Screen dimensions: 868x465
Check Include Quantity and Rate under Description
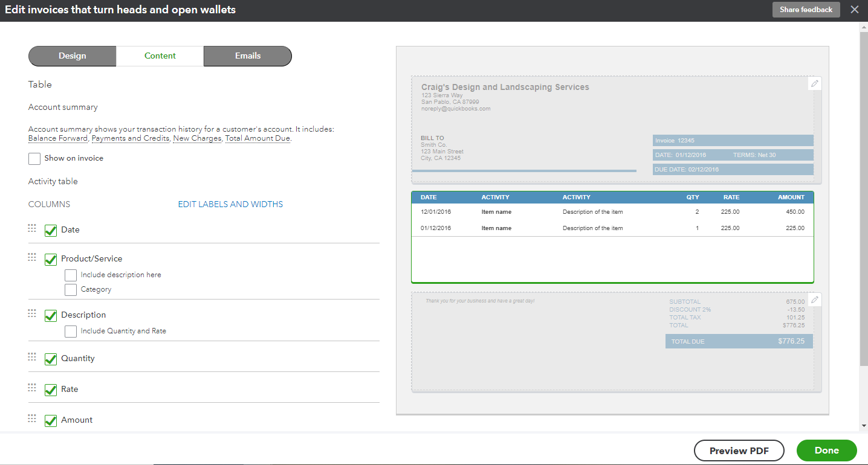71,331
